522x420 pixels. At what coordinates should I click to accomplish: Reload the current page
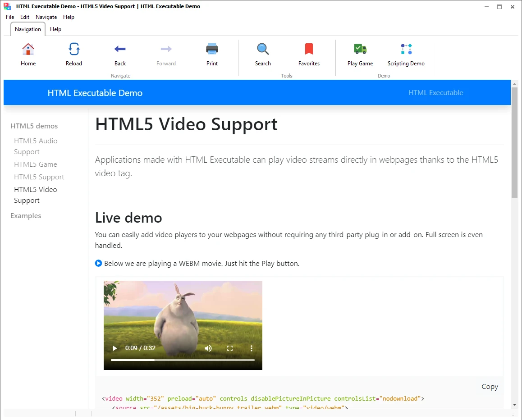click(x=74, y=50)
